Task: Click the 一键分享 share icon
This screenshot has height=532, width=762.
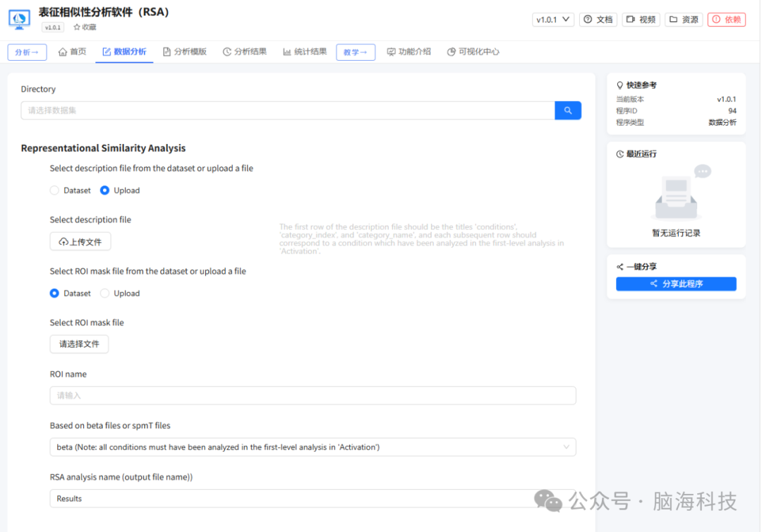Action: (x=619, y=267)
